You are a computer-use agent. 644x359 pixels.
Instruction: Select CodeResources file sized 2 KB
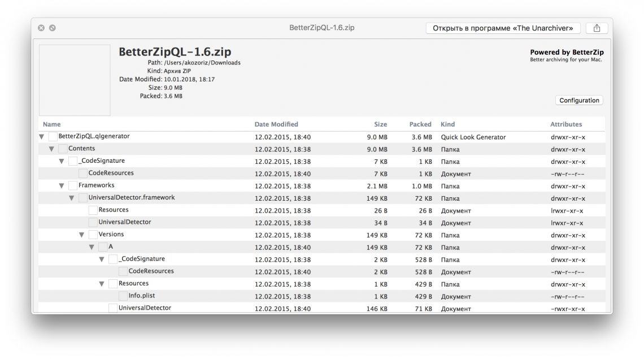pyautogui.click(x=151, y=271)
